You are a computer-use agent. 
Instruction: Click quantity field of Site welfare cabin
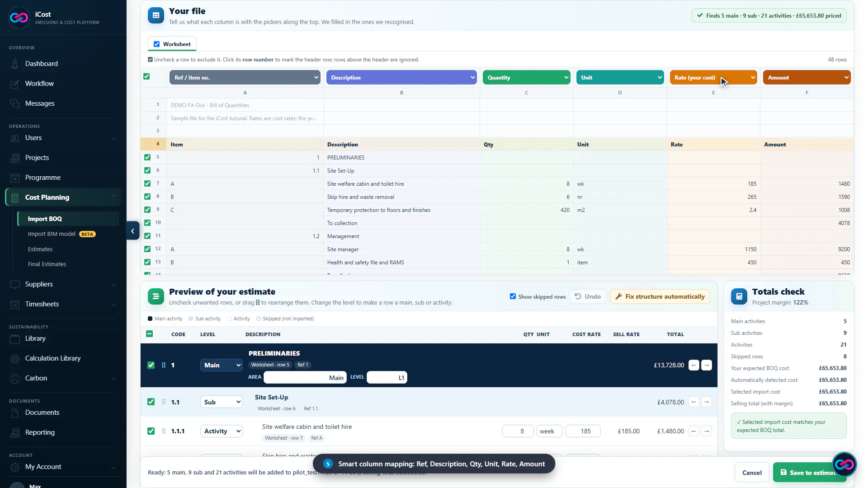(518, 431)
